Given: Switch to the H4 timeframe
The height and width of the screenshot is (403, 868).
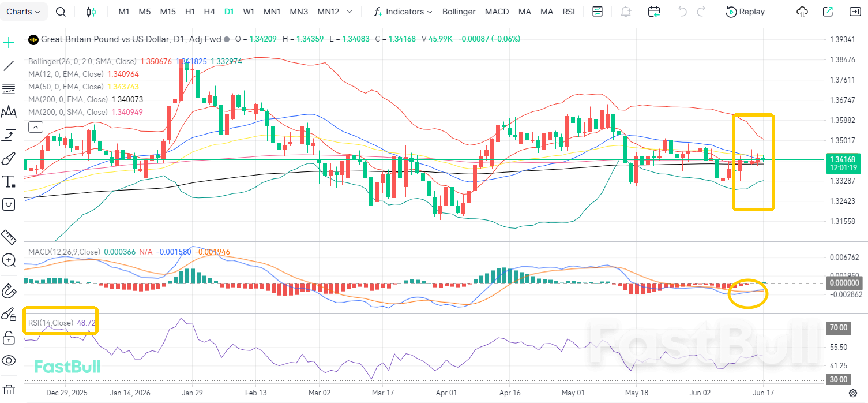Looking at the screenshot, I should click(x=209, y=12).
